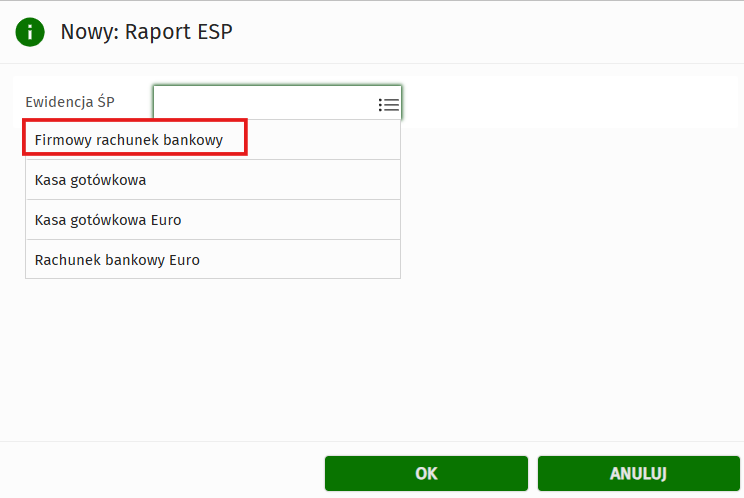Image resolution: width=744 pixels, height=498 pixels.
Task: Click the white circled 'i' symbol
Action: point(30,32)
